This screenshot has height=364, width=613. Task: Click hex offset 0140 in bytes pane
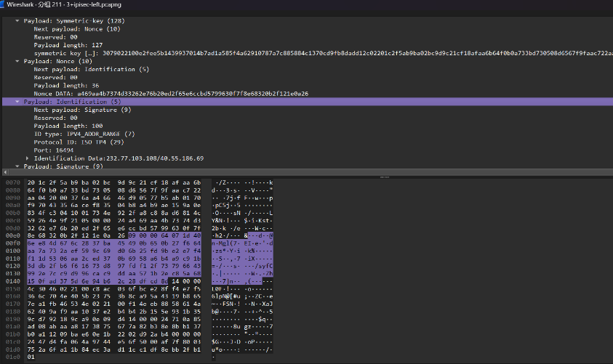[13, 281]
